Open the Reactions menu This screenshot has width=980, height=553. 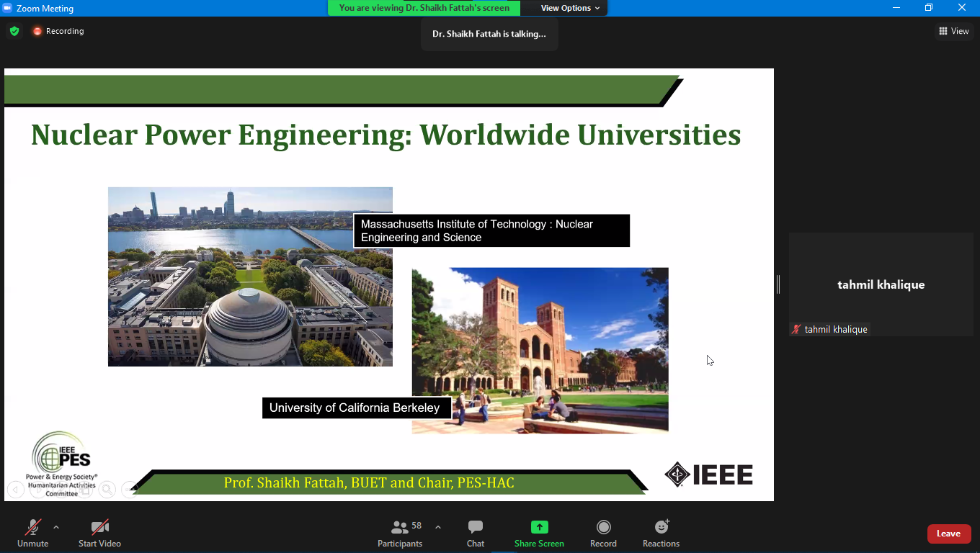661,534
